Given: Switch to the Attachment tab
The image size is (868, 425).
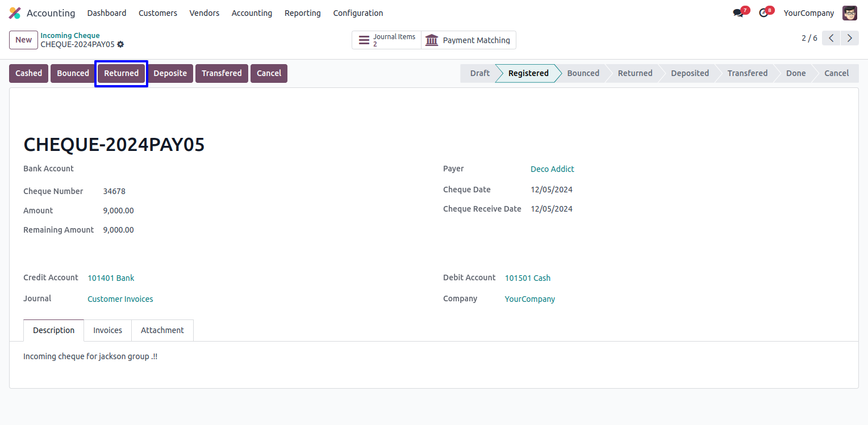Looking at the screenshot, I should click(x=162, y=330).
